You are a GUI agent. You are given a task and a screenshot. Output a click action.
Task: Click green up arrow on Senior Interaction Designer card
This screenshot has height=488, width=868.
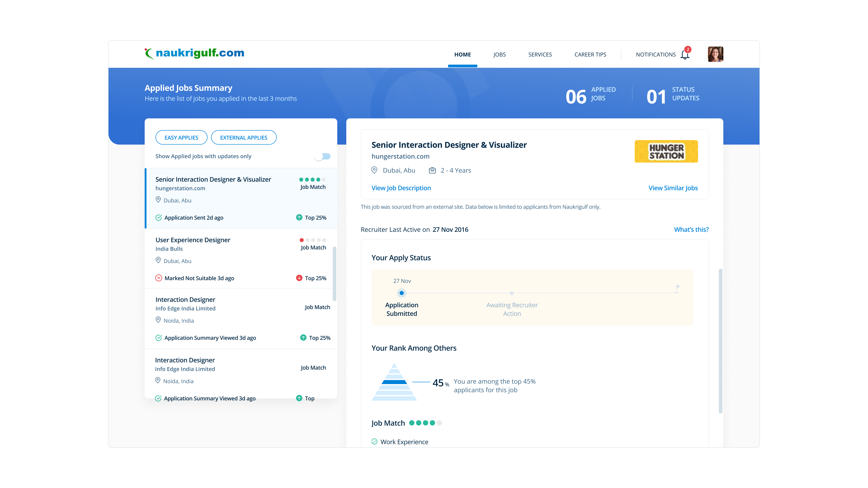coord(299,218)
